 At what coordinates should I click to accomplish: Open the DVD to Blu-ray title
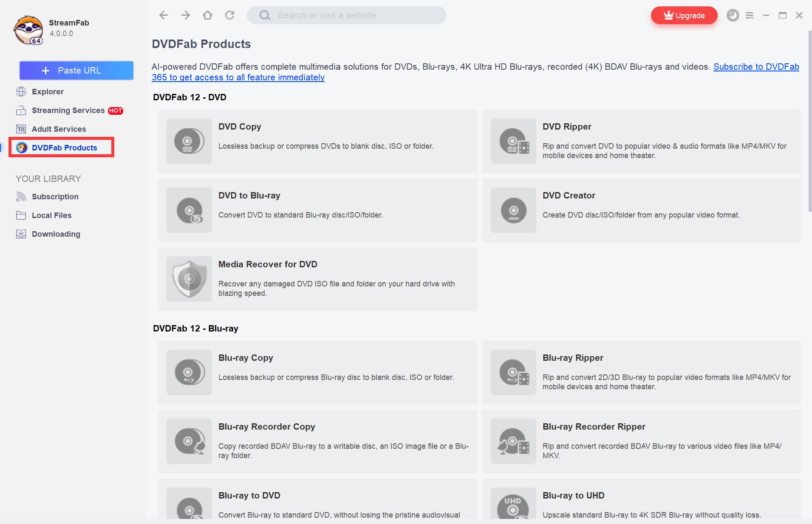249,195
